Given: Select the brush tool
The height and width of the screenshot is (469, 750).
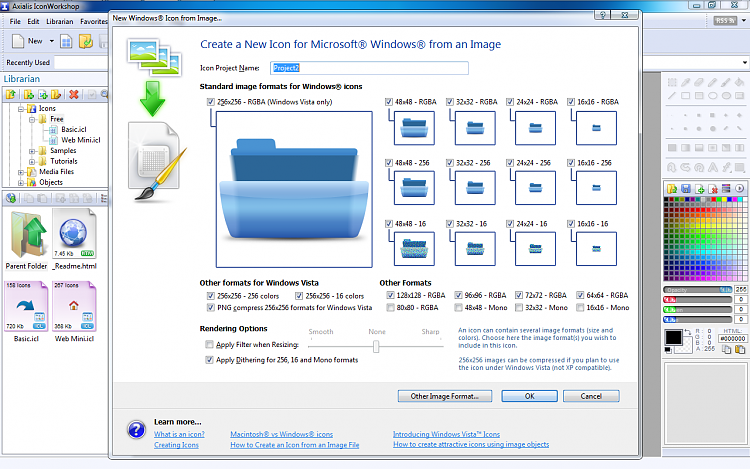Looking at the screenshot, I should pos(726,82).
